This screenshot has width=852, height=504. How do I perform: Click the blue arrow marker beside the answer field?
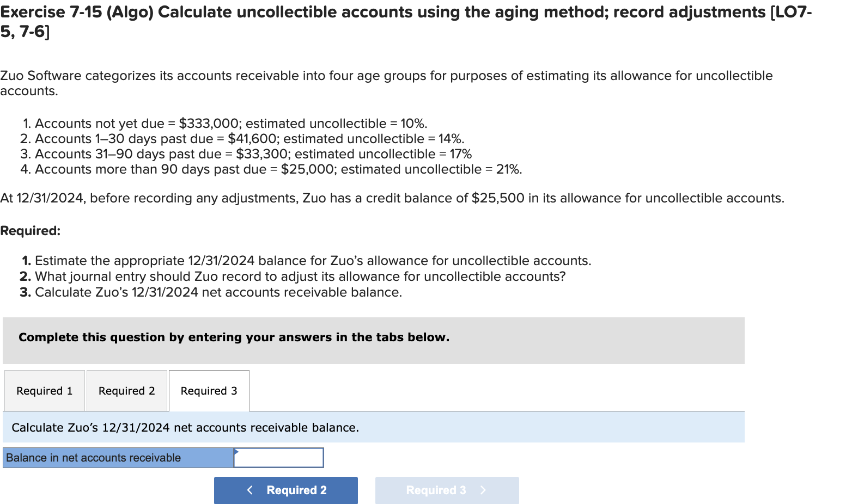[x=236, y=451]
